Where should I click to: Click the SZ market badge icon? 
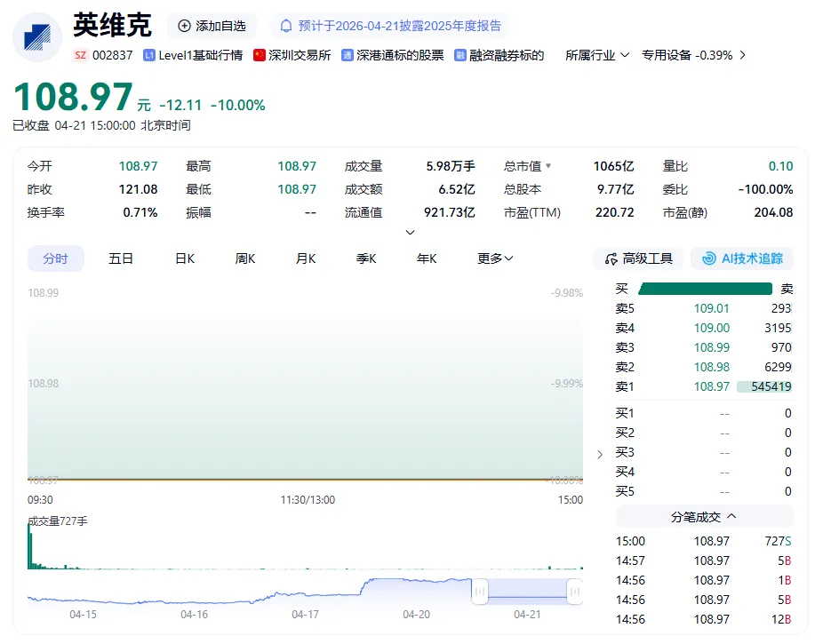(80, 55)
